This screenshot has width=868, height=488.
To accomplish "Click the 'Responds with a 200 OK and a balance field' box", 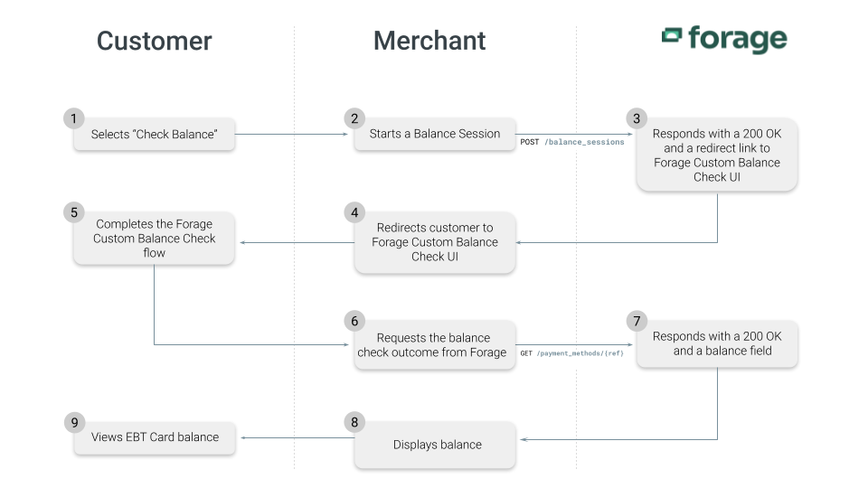I will point(717,343).
